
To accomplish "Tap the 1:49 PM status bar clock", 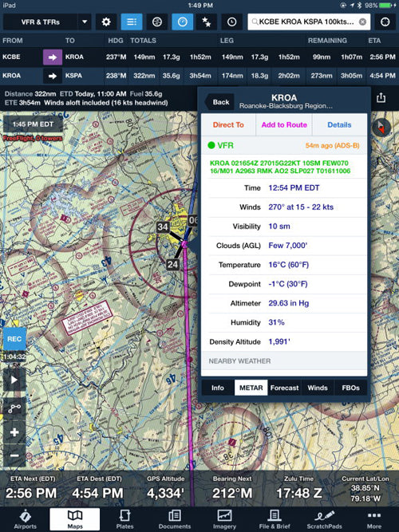I will 200,5.
